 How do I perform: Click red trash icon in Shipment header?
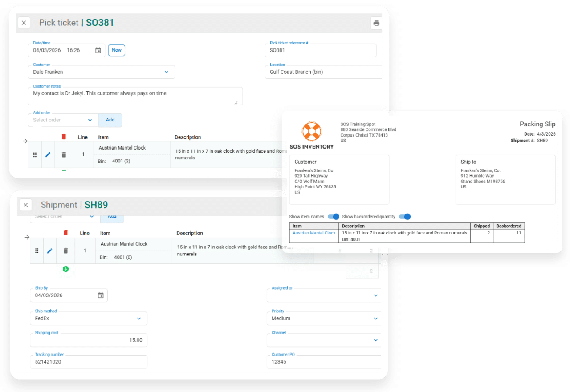point(65,233)
